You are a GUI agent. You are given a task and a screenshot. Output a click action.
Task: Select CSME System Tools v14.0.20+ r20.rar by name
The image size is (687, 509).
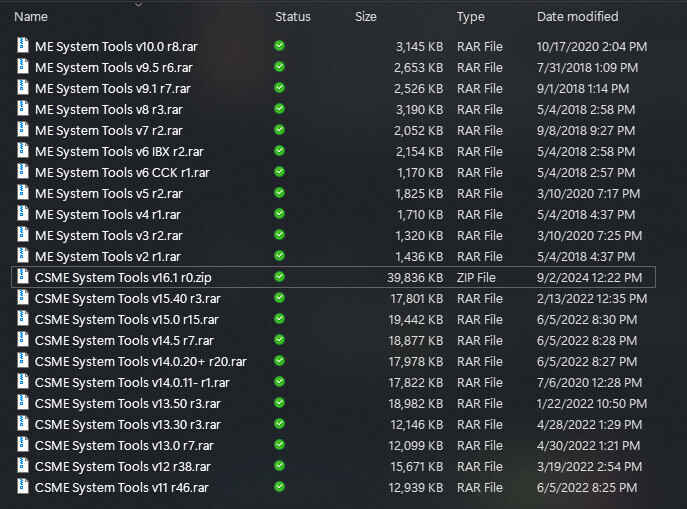click(x=141, y=361)
